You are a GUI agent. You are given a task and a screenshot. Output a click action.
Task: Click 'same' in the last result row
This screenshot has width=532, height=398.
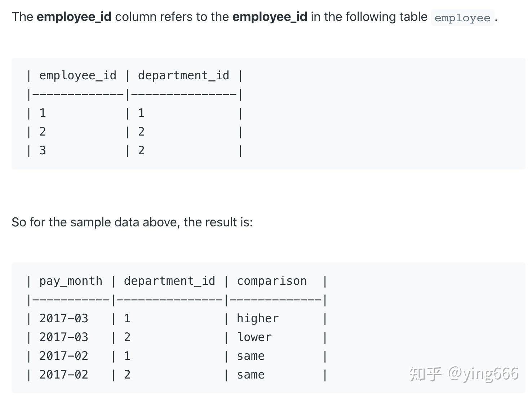coord(251,375)
